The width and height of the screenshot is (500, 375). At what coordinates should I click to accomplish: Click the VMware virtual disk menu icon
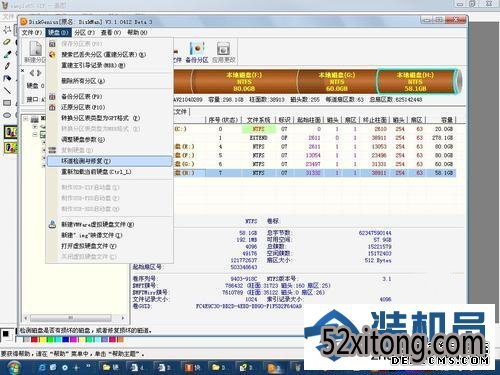[x=52, y=224]
